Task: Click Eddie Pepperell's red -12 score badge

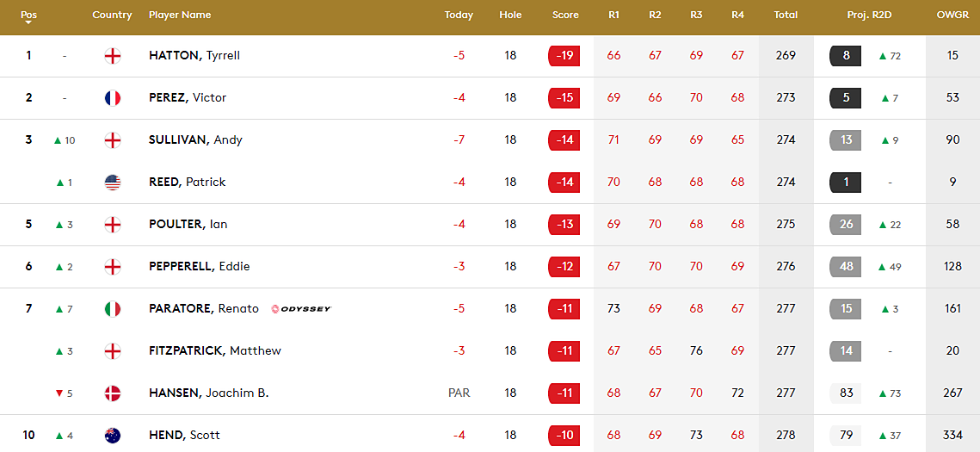Action: 564,267
